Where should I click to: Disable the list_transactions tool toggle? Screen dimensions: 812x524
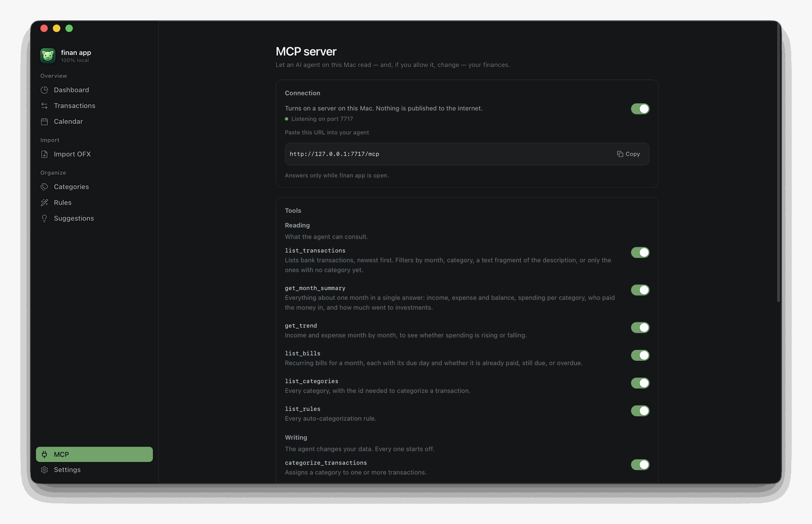click(640, 253)
